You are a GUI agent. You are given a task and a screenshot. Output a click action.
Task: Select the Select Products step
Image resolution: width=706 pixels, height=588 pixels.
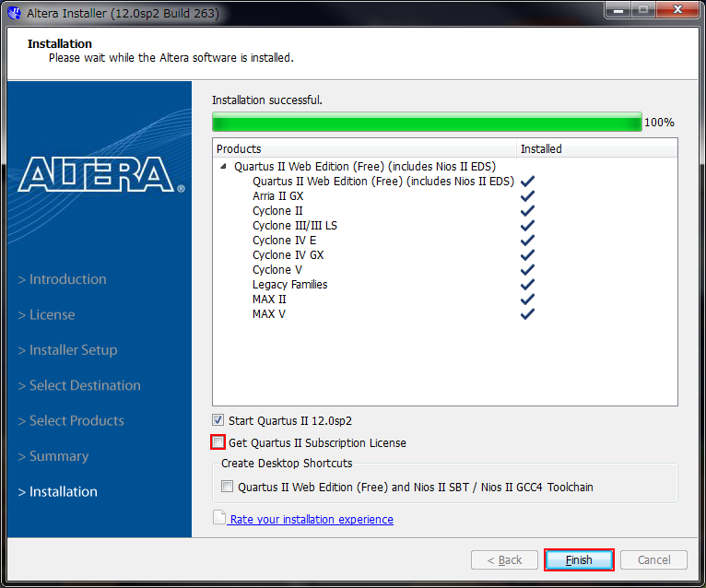pyautogui.click(x=71, y=420)
